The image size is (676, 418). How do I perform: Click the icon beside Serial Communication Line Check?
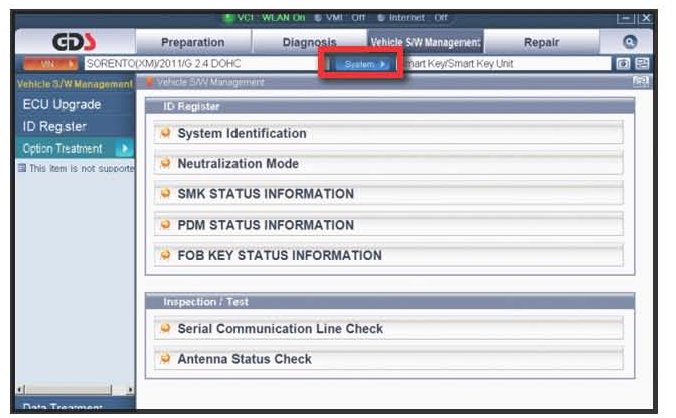166,328
